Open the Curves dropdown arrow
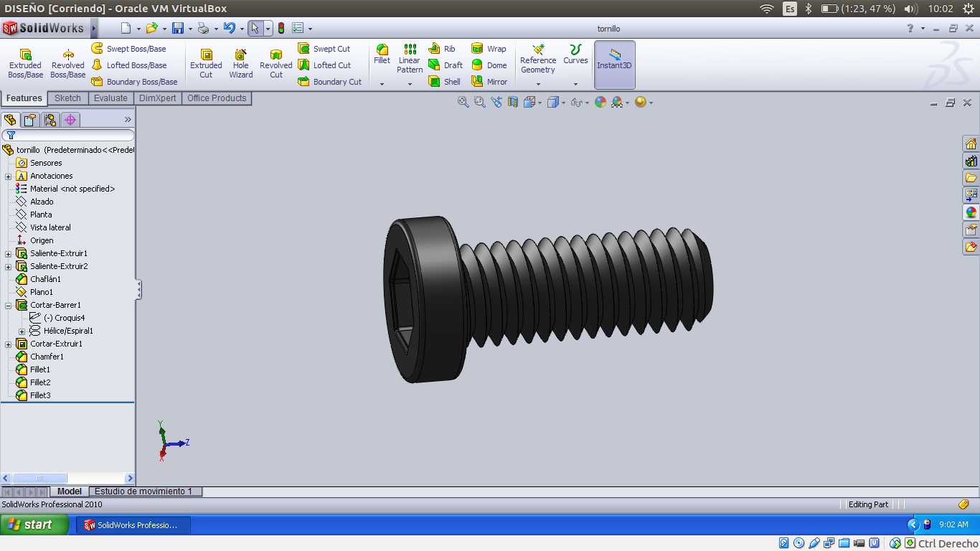The height and width of the screenshot is (551, 980). point(575,84)
